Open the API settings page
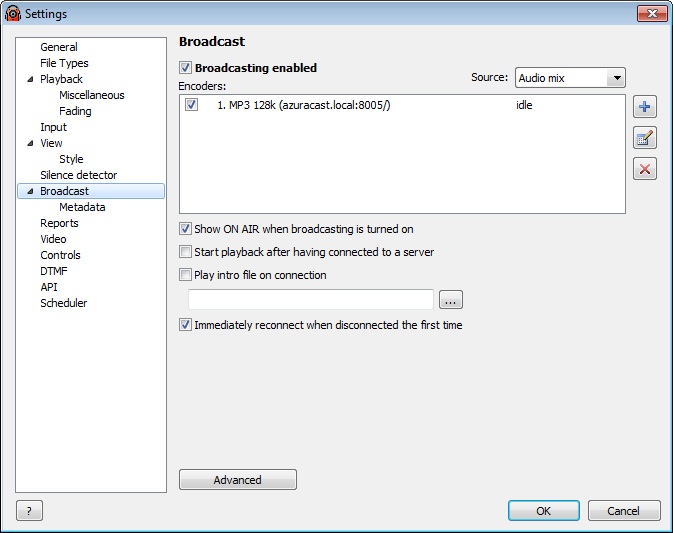The height and width of the screenshot is (533, 673). [x=49, y=287]
